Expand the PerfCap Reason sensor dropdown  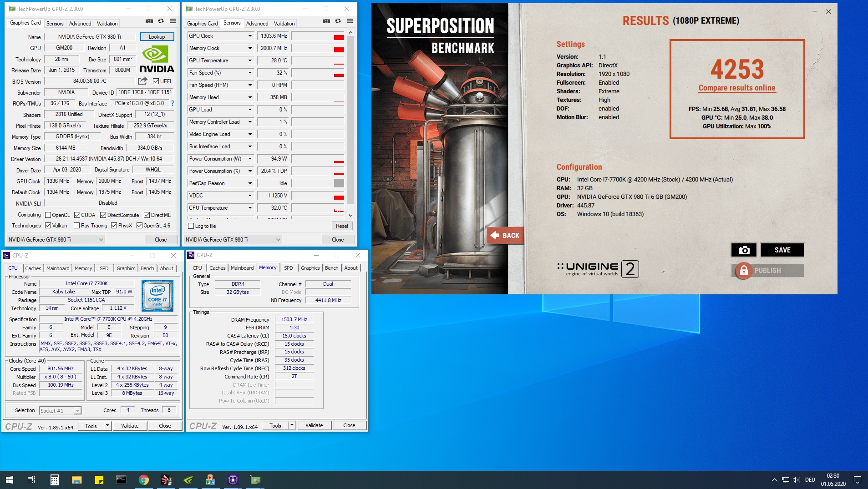pyautogui.click(x=250, y=183)
